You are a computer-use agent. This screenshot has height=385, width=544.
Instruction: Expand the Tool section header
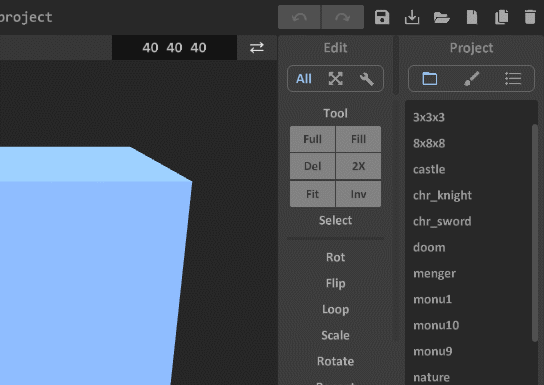(x=335, y=113)
